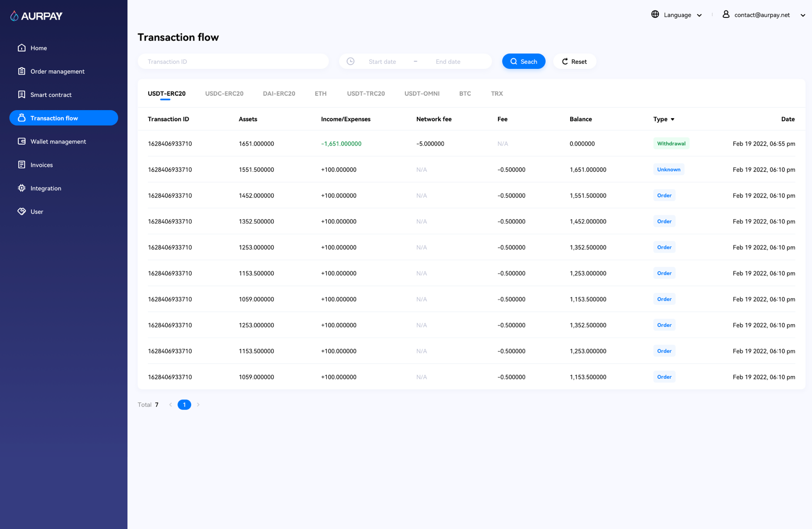Image resolution: width=812 pixels, height=529 pixels.
Task: Click the Seach button
Action: 524,61
